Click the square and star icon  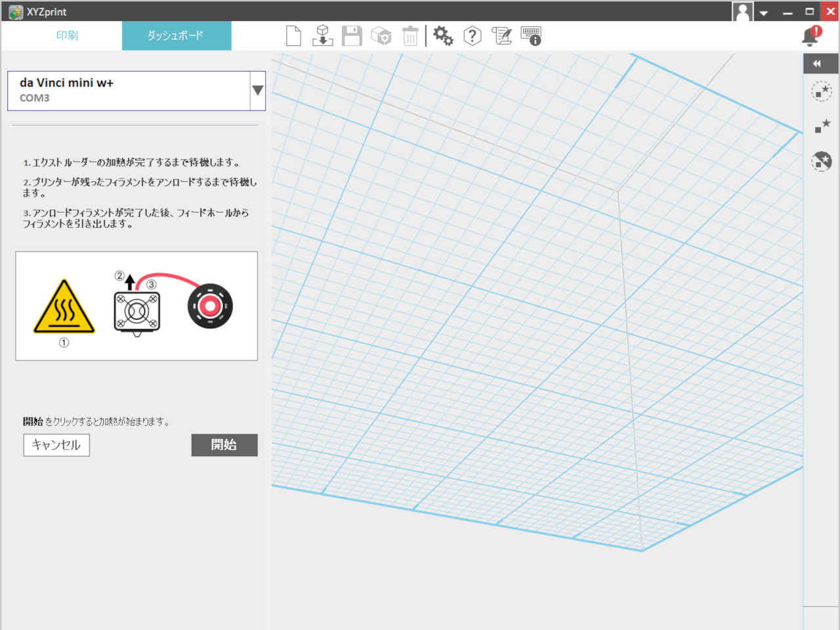pos(822,126)
